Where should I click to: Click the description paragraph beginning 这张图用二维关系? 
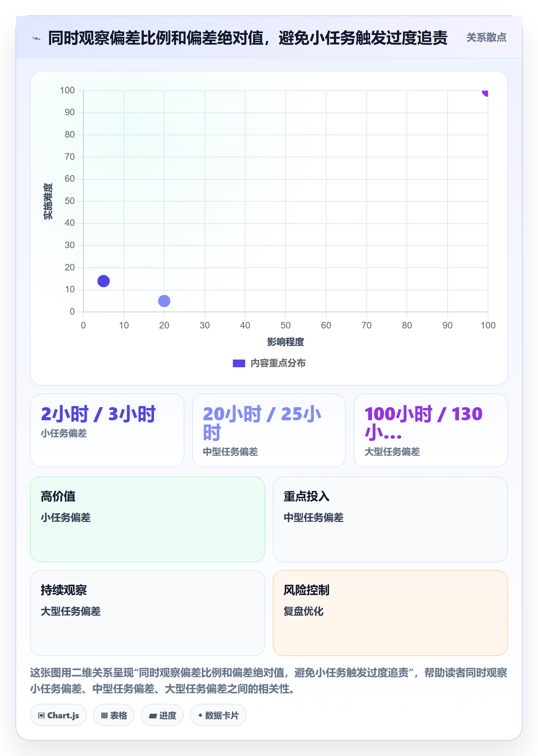click(x=269, y=681)
